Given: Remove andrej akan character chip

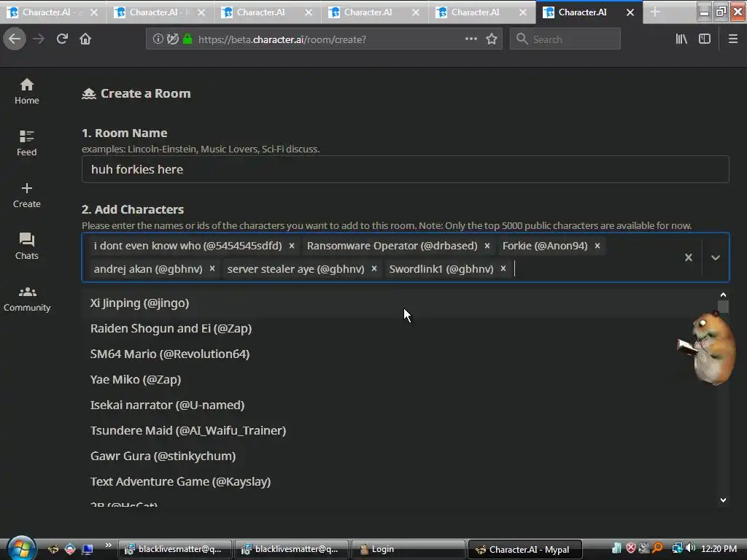Looking at the screenshot, I should coord(212,268).
